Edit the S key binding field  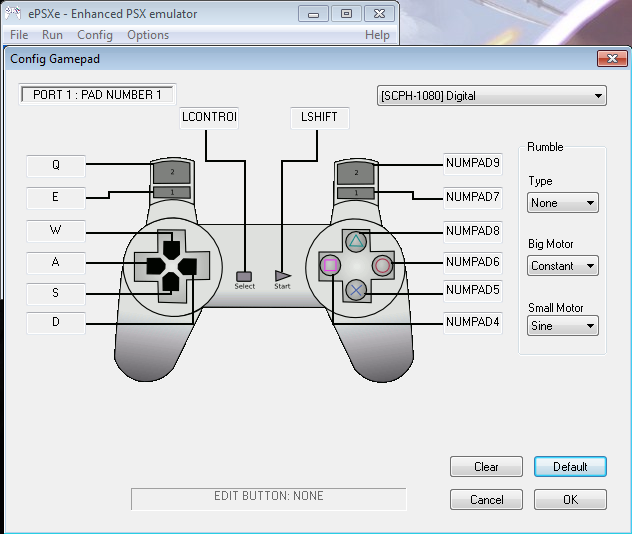[56, 294]
